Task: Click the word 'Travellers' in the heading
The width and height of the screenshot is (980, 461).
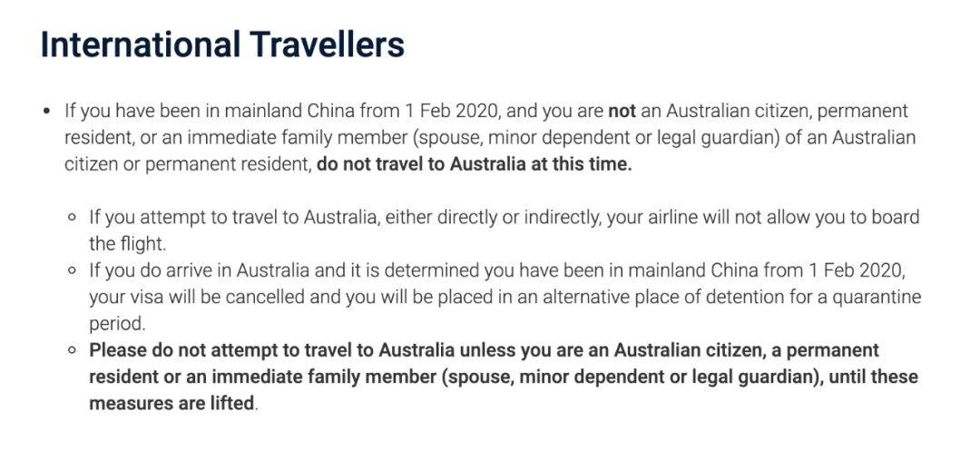Action: (x=327, y=45)
